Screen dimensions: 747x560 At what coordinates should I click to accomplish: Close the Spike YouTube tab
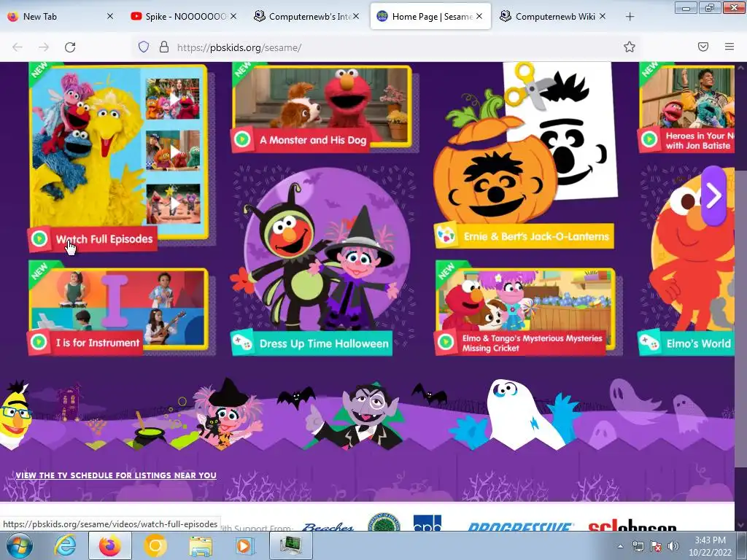(233, 17)
